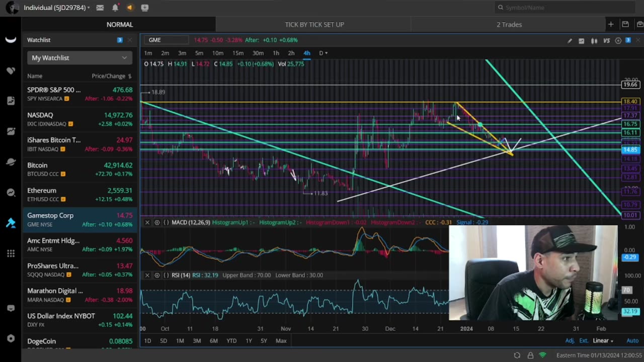The height and width of the screenshot is (362, 644).
Task: Open RSI indicator code braces icon
Action: click(x=166, y=275)
